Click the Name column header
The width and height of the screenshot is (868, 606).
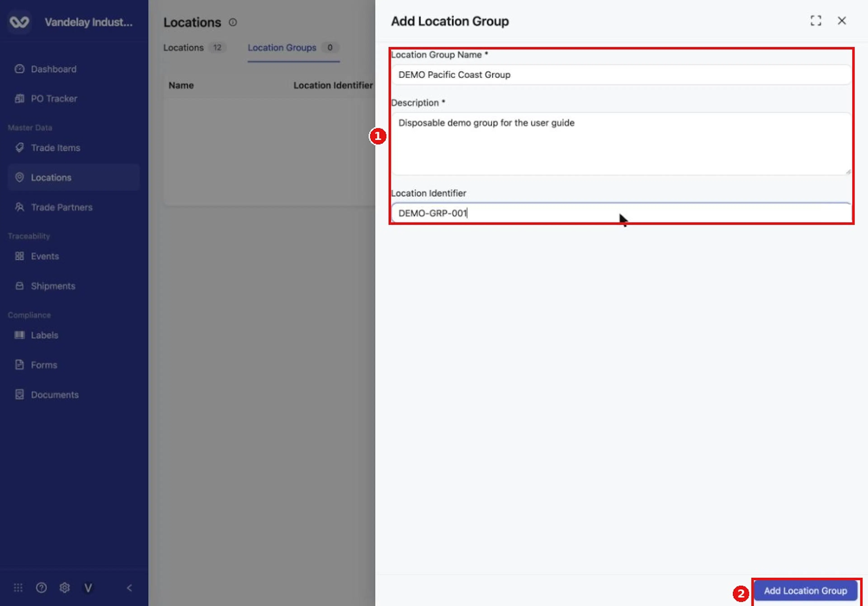(x=181, y=85)
